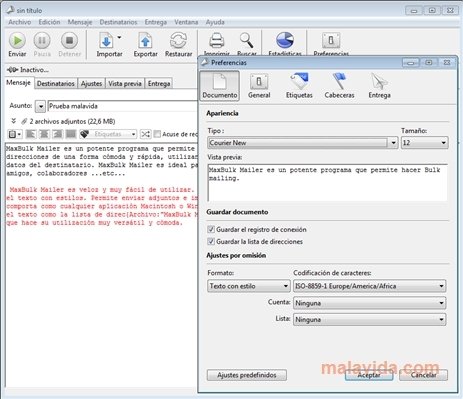Select the Entrega paper plane icon
463x399 pixels.
click(x=379, y=85)
